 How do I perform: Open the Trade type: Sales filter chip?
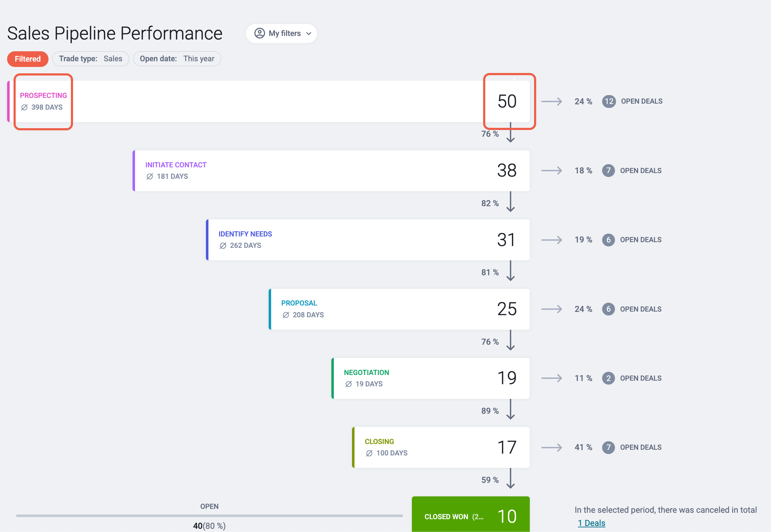tap(90, 59)
